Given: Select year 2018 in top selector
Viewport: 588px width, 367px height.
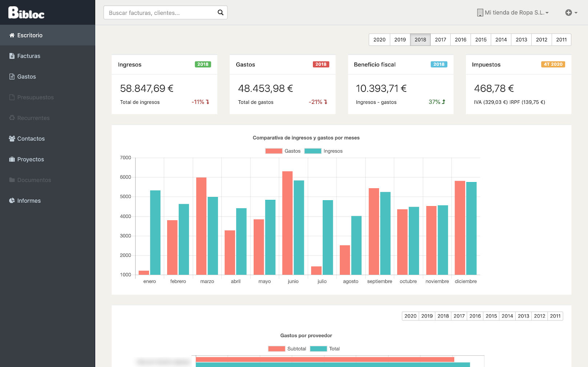Looking at the screenshot, I should click(420, 40).
